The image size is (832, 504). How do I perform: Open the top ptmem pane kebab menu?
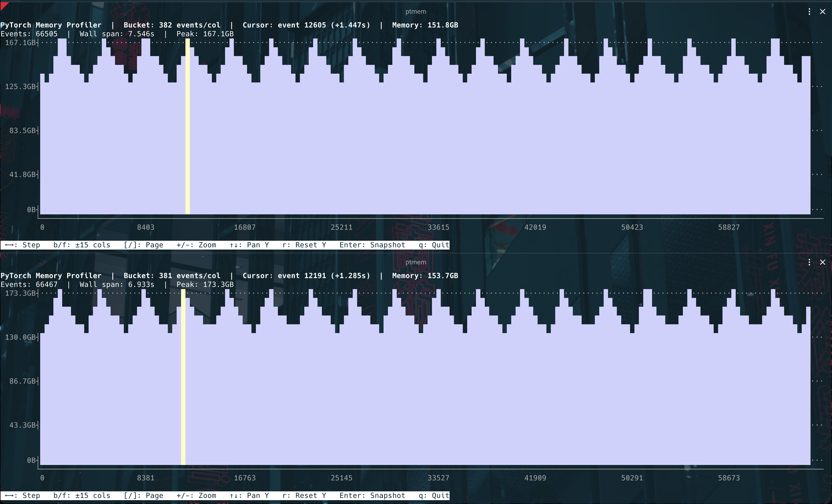pyautogui.click(x=809, y=12)
